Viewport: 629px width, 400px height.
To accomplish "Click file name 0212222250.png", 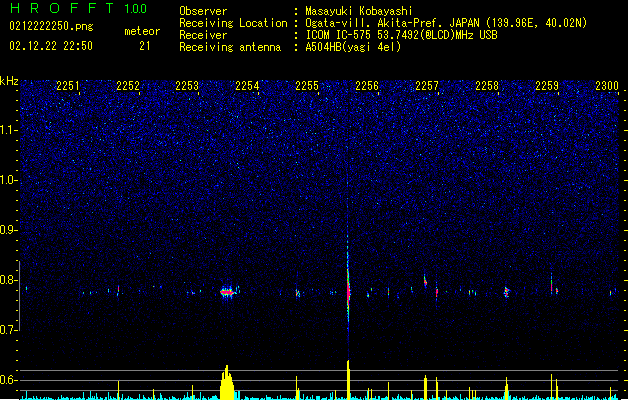I will click(51, 26).
